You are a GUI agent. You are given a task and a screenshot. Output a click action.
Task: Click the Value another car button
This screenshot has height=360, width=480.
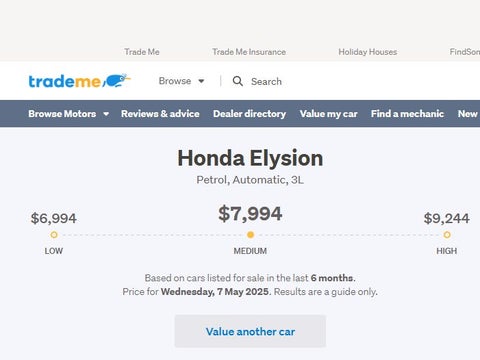[x=250, y=331]
